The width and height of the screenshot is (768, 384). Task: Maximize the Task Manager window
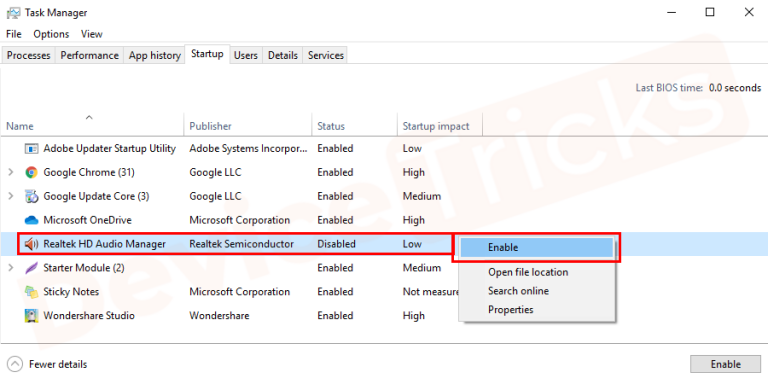click(710, 13)
